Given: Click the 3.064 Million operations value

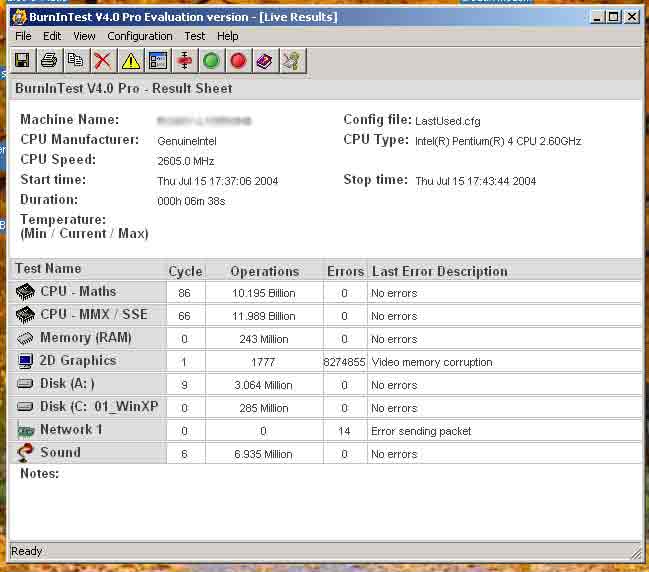Looking at the screenshot, I should pos(263,385).
